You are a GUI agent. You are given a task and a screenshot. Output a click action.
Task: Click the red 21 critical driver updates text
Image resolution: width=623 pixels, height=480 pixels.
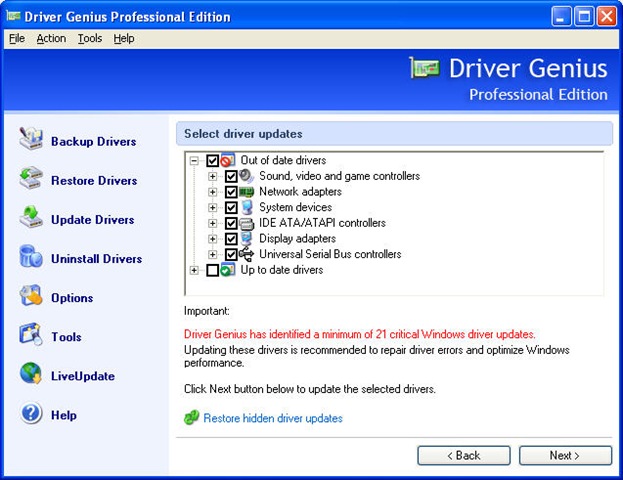pyautogui.click(x=360, y=334)
